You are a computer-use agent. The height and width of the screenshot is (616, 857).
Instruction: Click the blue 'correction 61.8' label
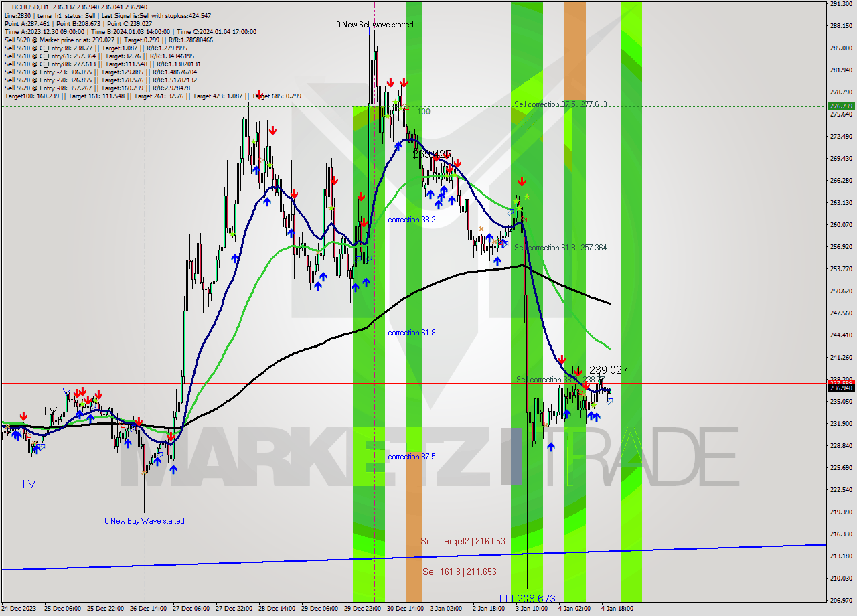click(x=412, y=333)
